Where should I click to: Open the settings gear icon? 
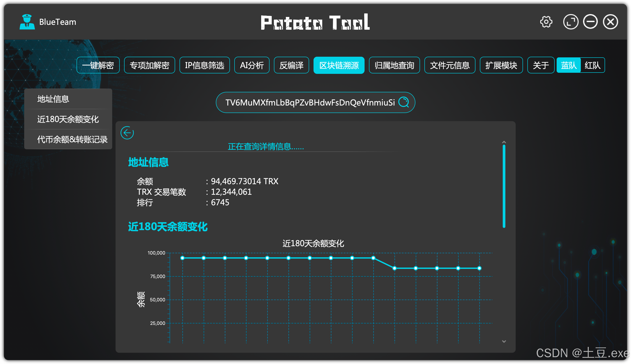pos(546,22)
